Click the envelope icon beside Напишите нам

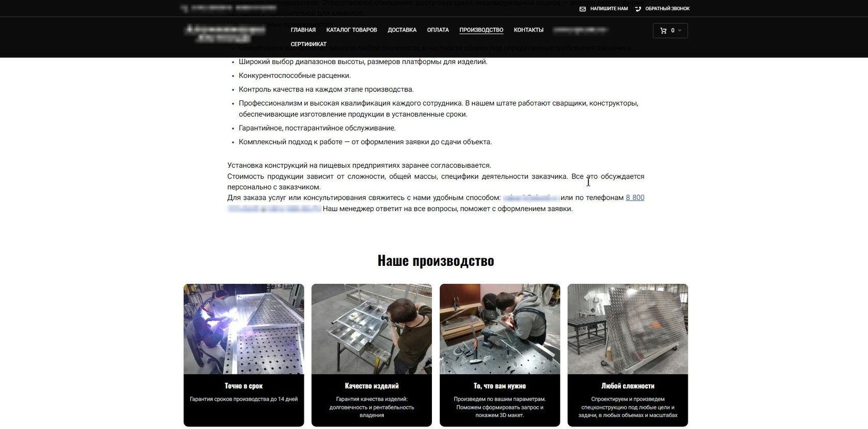point(582,9)
